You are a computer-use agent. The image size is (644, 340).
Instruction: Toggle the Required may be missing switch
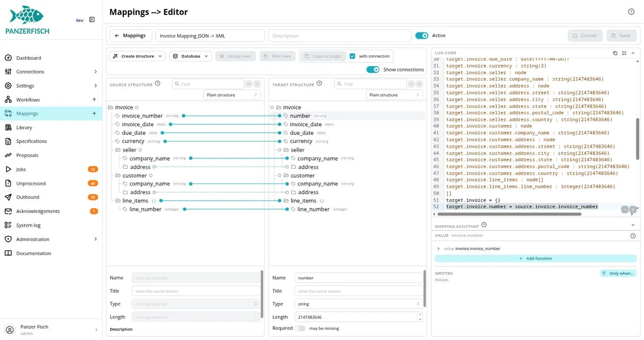[299, 328]
